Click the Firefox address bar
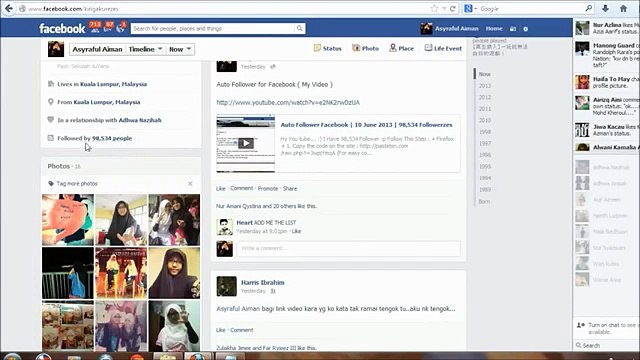The image size is (640, 360). click(229, 8)
